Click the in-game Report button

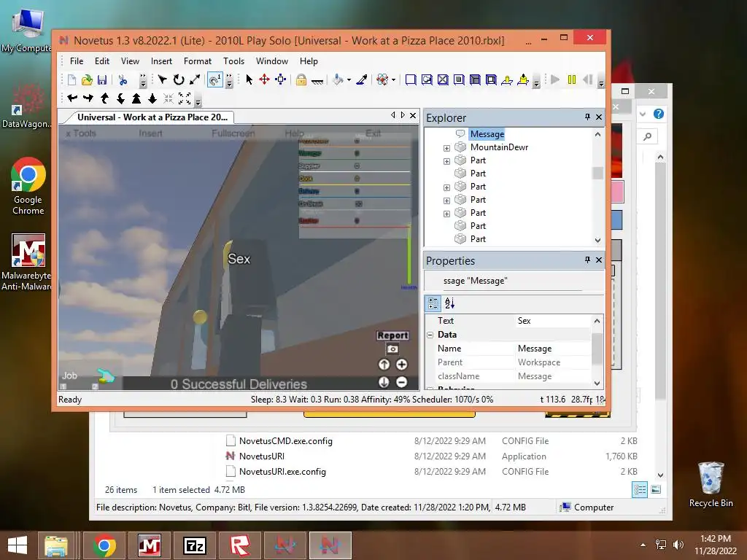tap(392, 335)
